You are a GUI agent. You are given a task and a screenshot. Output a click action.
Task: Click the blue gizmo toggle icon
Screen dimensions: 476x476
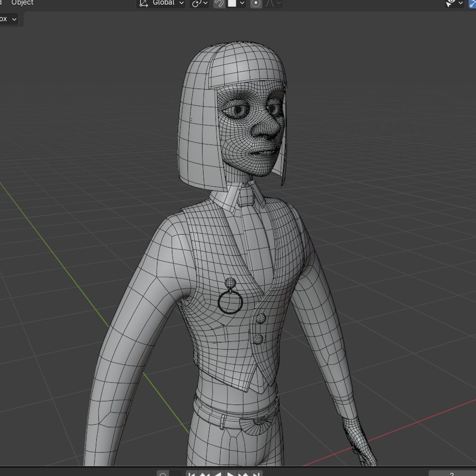472,3
